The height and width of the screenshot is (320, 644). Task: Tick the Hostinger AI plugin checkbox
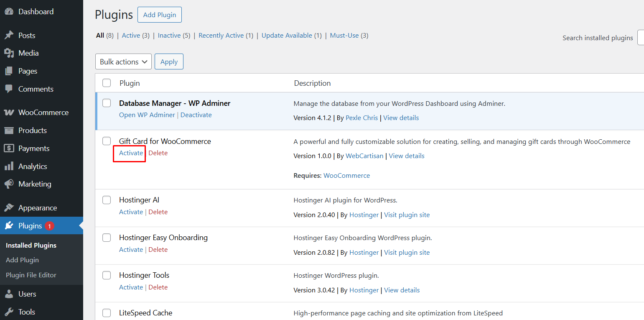[x=107, y=200]
